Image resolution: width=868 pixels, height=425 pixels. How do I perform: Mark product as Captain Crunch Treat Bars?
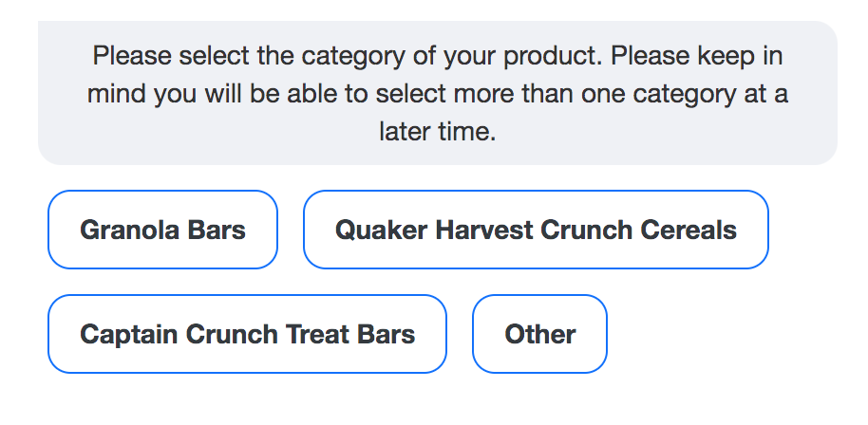click(247, 334)
